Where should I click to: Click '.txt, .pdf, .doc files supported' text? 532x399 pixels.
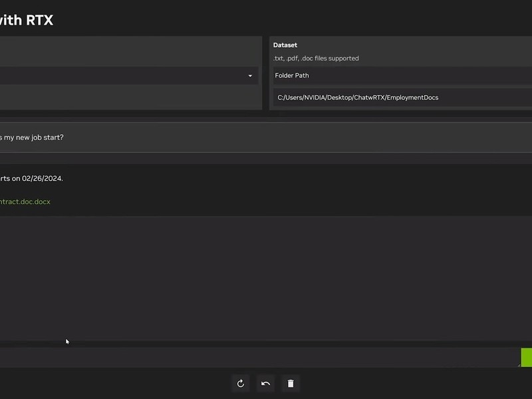[x=316, y=59]
